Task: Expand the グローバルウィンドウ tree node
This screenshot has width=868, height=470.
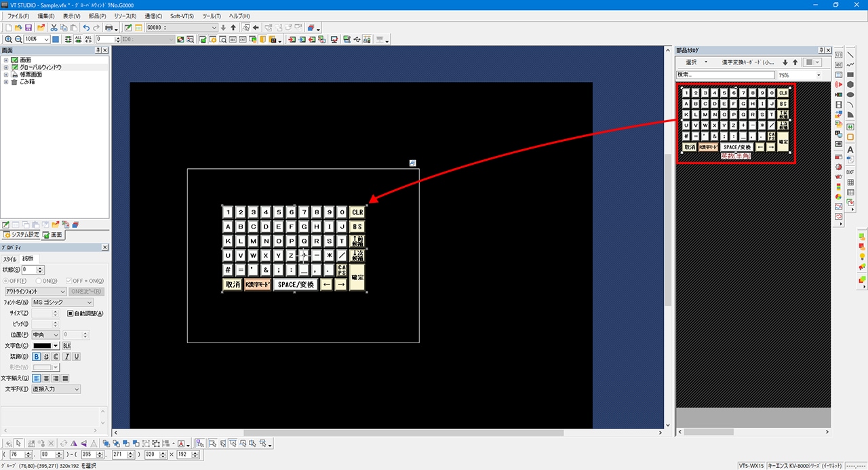Action: (x=6, y=67)
